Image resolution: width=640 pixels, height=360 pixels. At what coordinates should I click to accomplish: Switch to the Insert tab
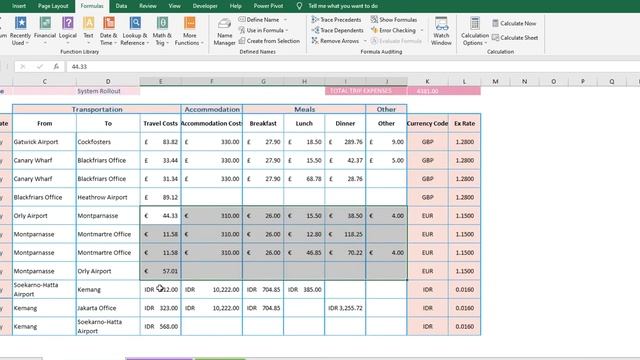click(x=19, y=6)
